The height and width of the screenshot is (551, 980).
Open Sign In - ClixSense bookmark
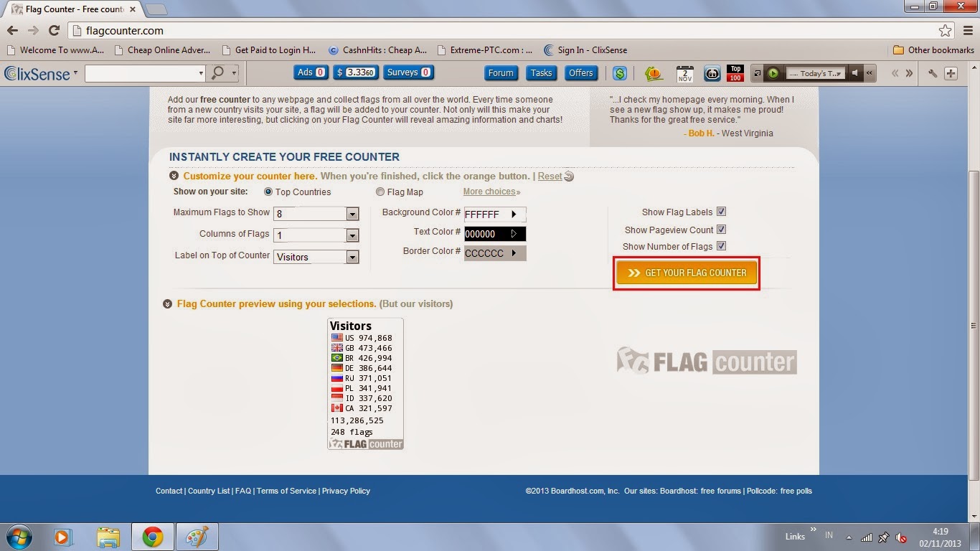point(585,50)
